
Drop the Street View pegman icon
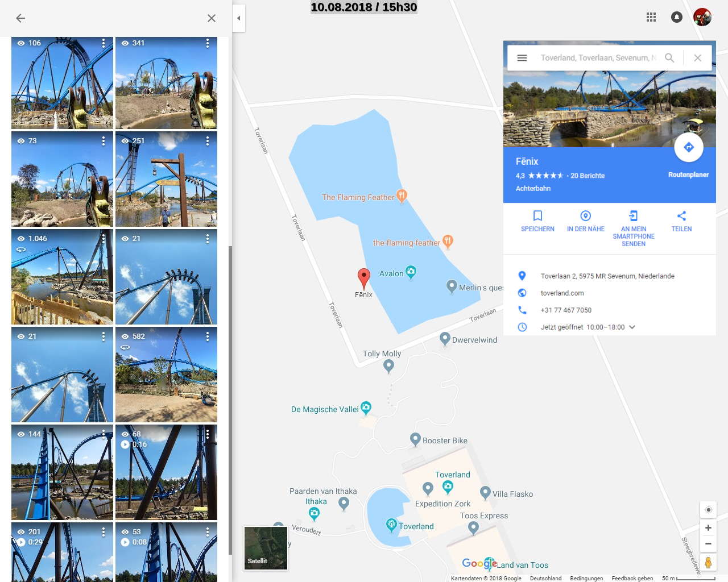coord(708,563)
